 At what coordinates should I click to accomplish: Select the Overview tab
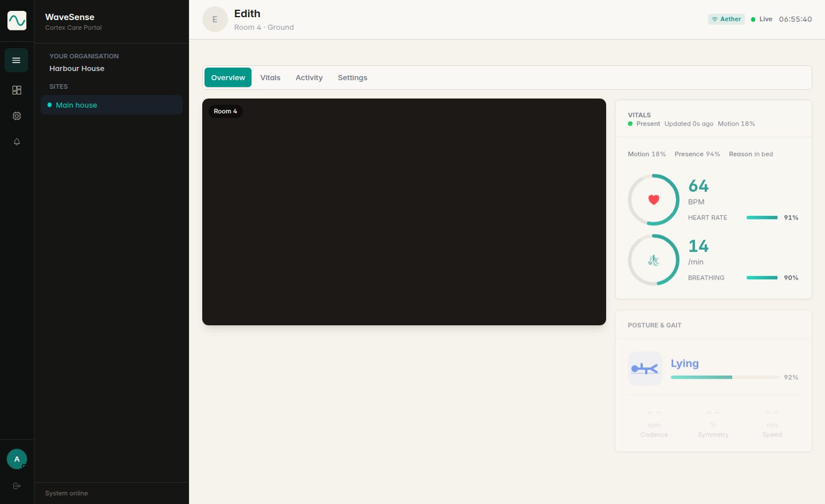pos(228,77)
